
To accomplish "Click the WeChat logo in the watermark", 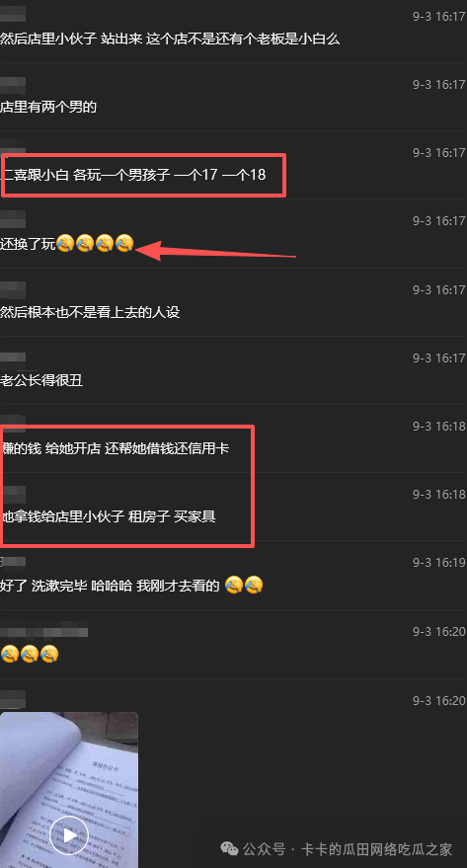I will pos(230,848).
